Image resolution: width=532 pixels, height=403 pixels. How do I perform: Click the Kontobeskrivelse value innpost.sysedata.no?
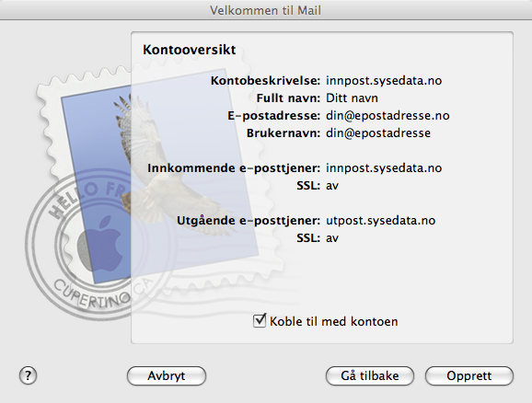click(x=384, y=81)
